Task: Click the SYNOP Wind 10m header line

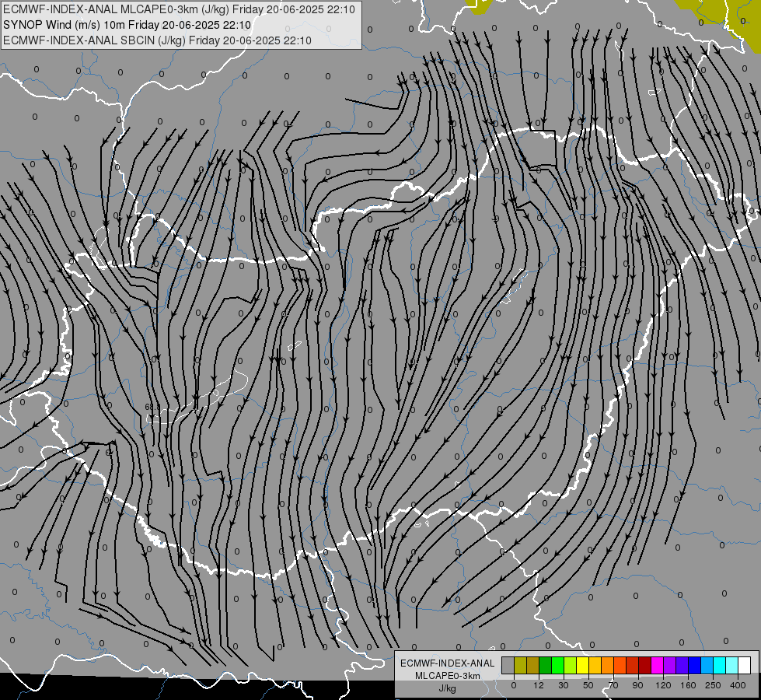Action: click(x=127, y=25)
